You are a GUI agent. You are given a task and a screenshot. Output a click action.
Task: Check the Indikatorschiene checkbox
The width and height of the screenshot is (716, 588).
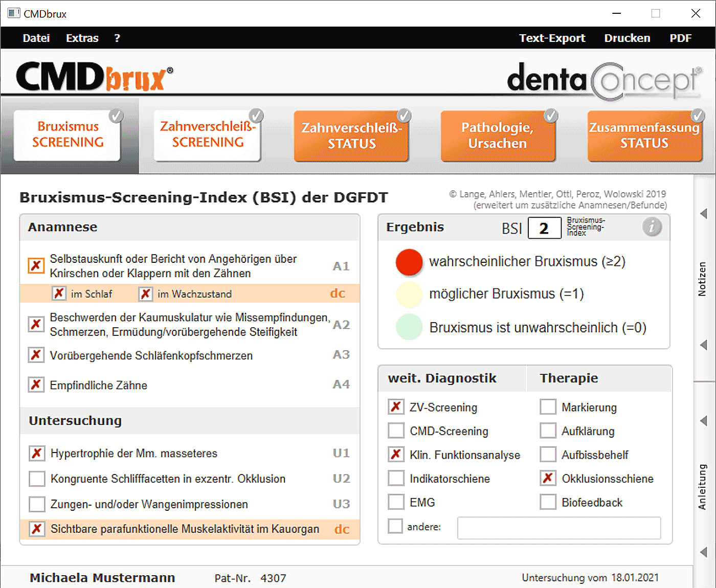click(x=396, y=478)
